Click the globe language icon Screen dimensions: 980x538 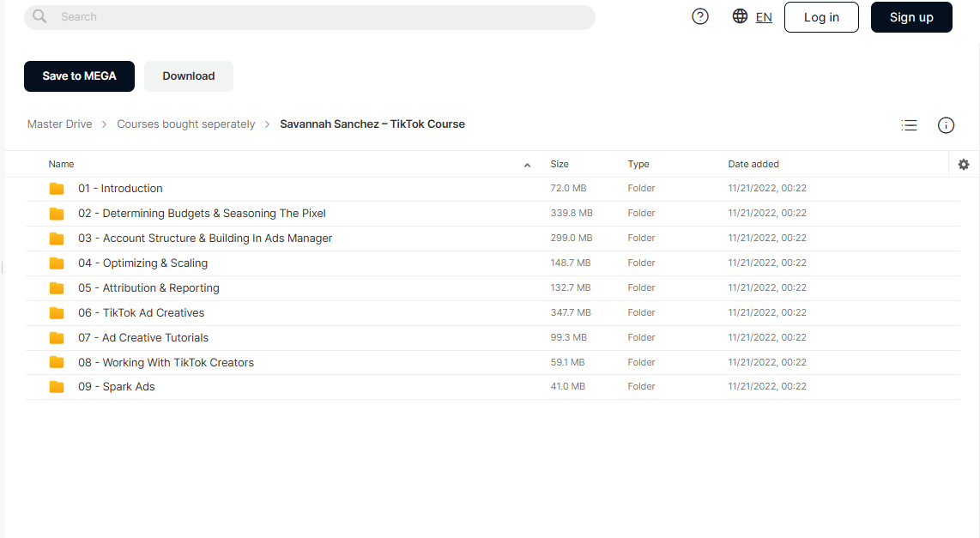(x=740, y=16)
